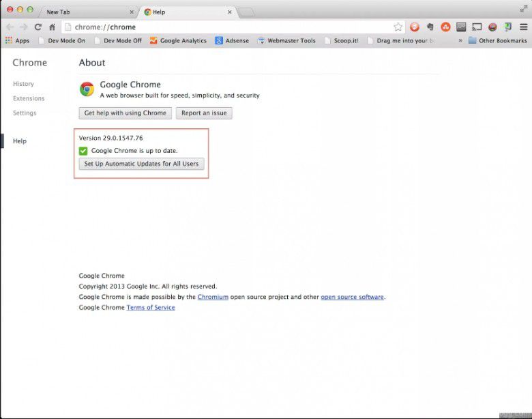
Task: Click the Evernote elephant extension icon
Action: tap(430, 27)
